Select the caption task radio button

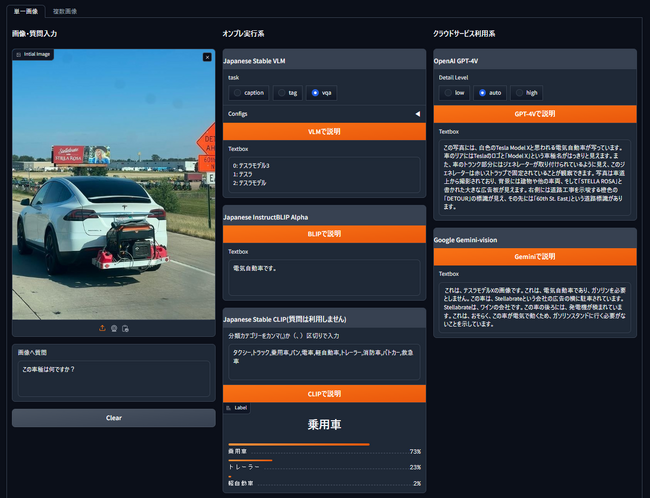(x=237, y=92)
